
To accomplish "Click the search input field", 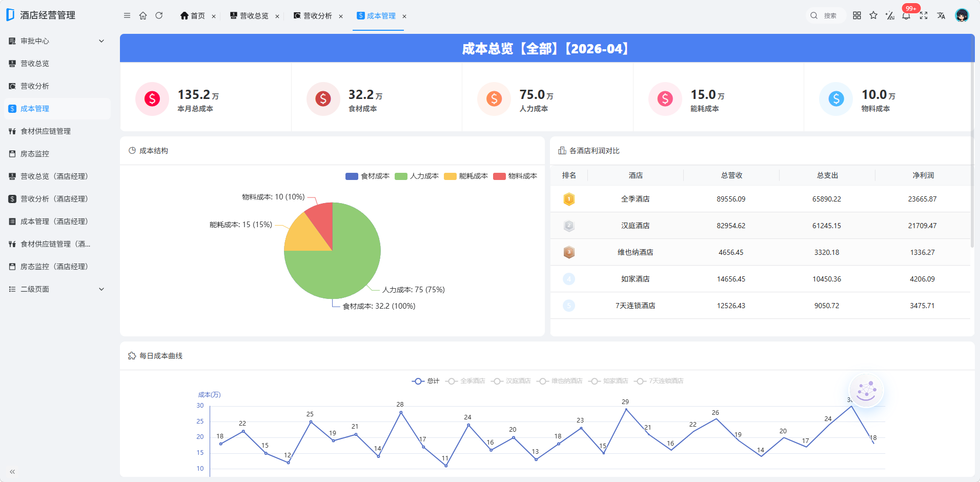I will pos(826,15).
